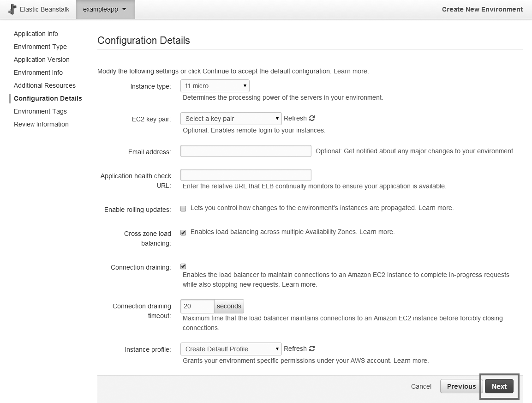Screen dimensions: 532x403
Task: Click the Elastic Beanstalk logo icon
Action: 12,9
